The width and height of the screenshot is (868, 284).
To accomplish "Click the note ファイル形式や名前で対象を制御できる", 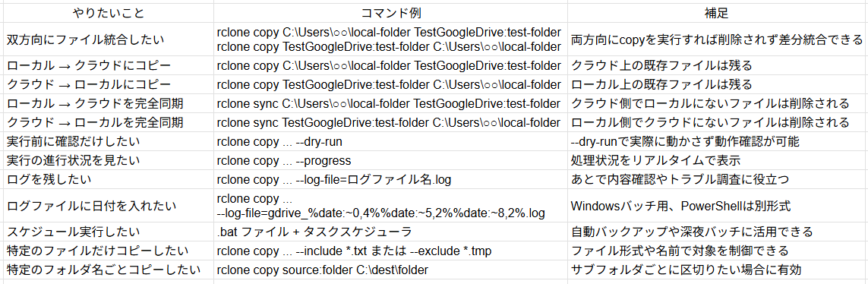I will point(717,251).
